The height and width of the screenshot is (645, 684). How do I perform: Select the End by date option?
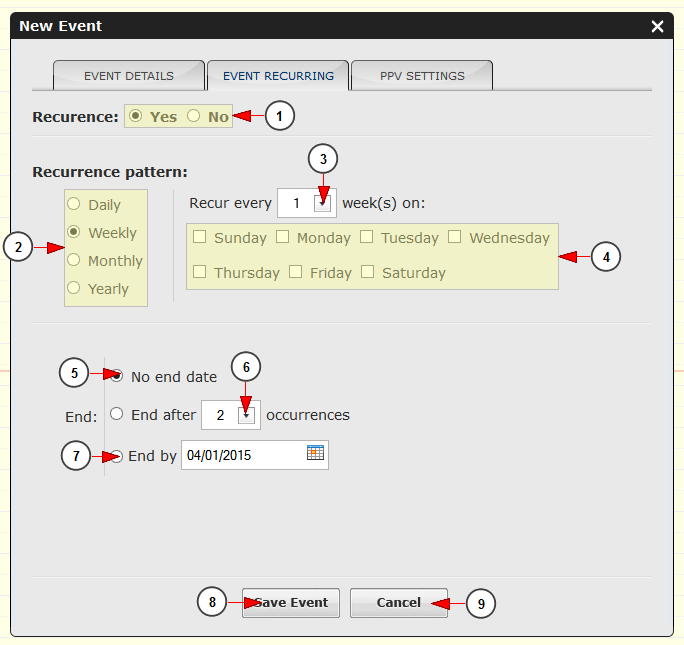[116, 456]
